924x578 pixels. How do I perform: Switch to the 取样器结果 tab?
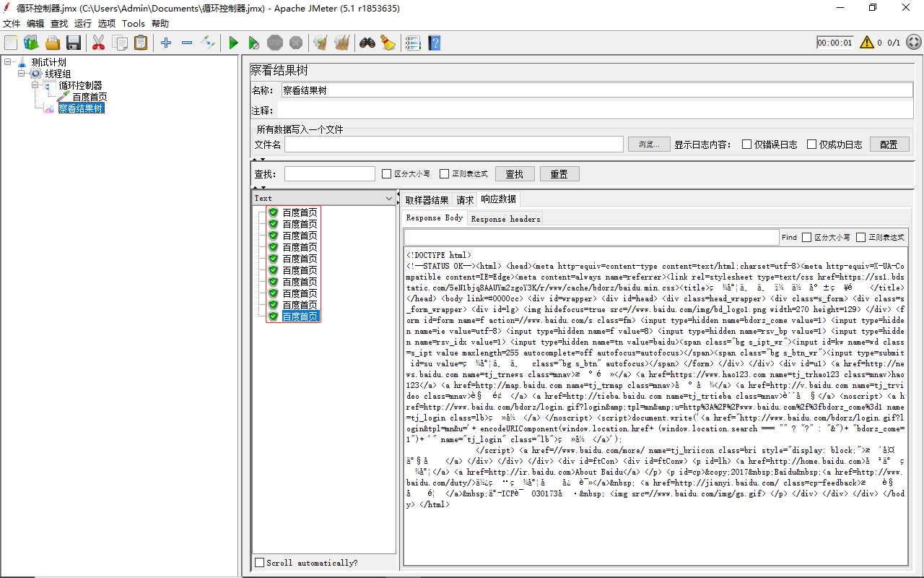coord(427,200)
